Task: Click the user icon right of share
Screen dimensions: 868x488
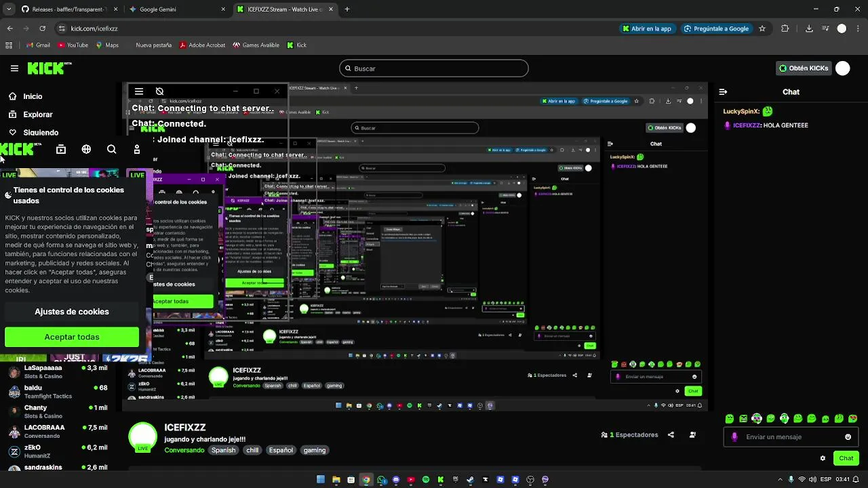Action: coord(692,435)
